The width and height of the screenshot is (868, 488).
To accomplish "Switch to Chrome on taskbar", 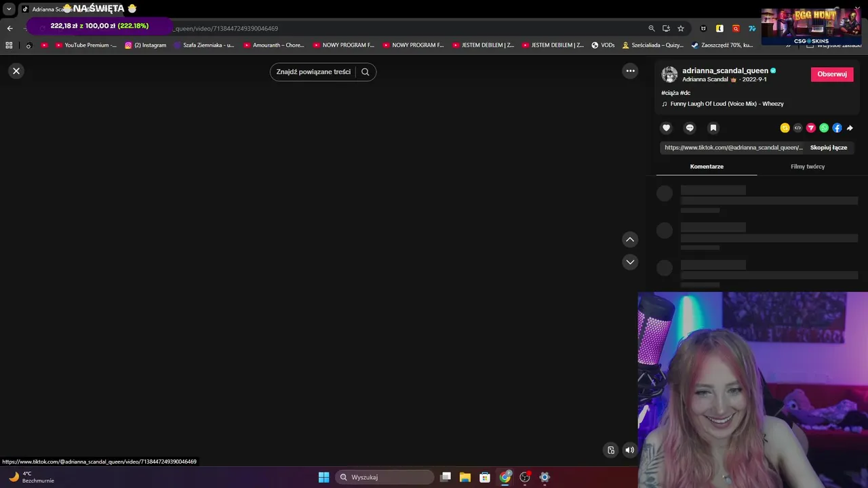I will 505,477.
